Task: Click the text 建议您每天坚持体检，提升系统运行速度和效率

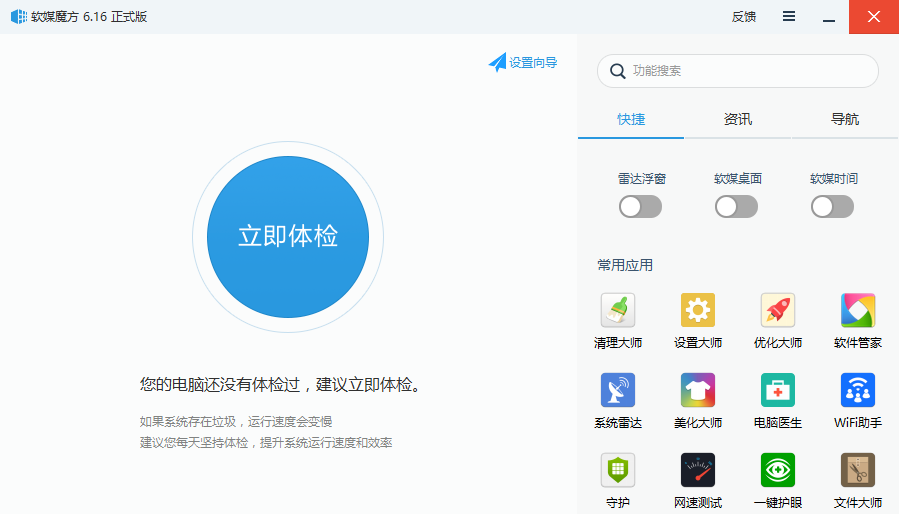Action: 265,443
